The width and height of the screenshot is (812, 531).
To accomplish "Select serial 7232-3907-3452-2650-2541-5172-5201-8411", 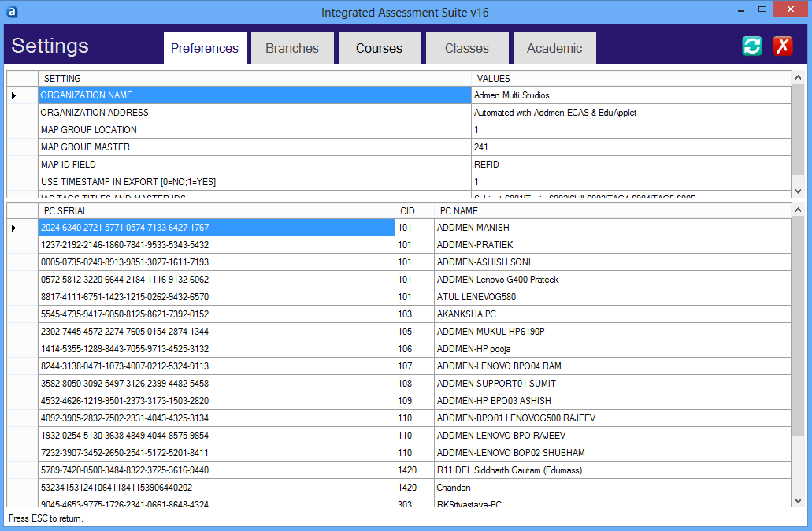I will click(x=217, y=453).
